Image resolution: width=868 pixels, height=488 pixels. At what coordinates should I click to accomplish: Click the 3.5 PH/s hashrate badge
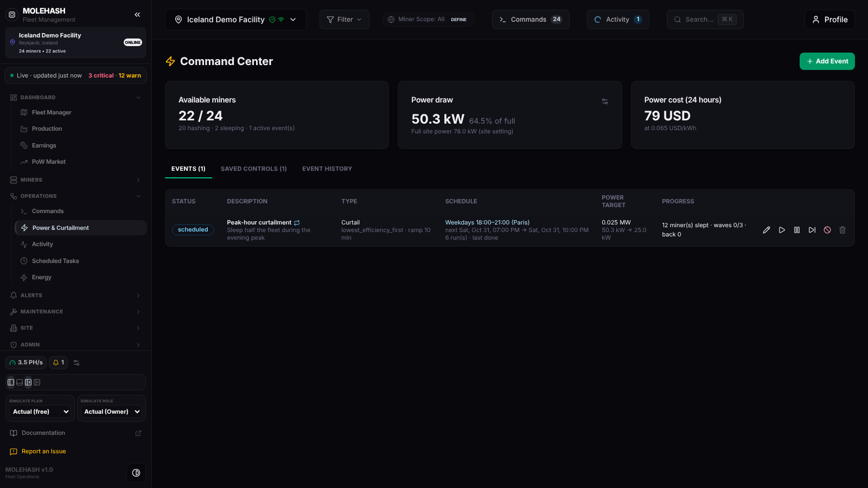click(26, 363)
